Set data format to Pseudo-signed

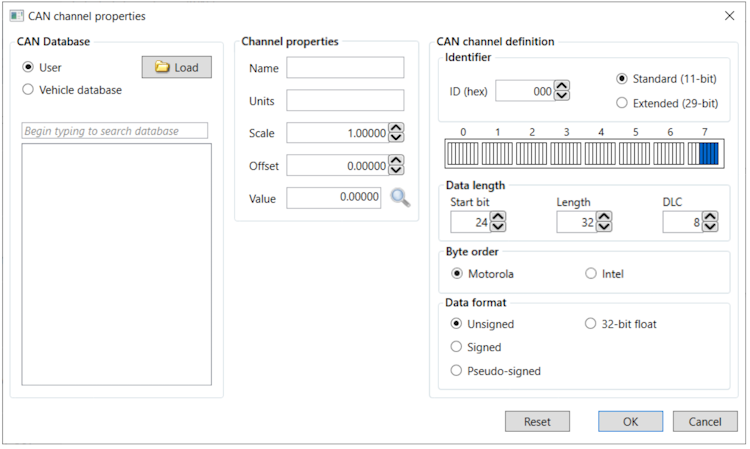[x=456, y=371]
